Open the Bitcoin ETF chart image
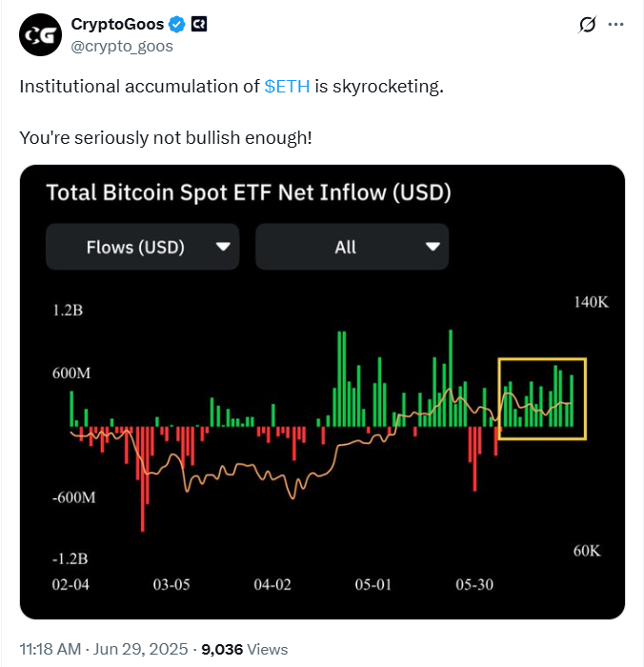 322,392
